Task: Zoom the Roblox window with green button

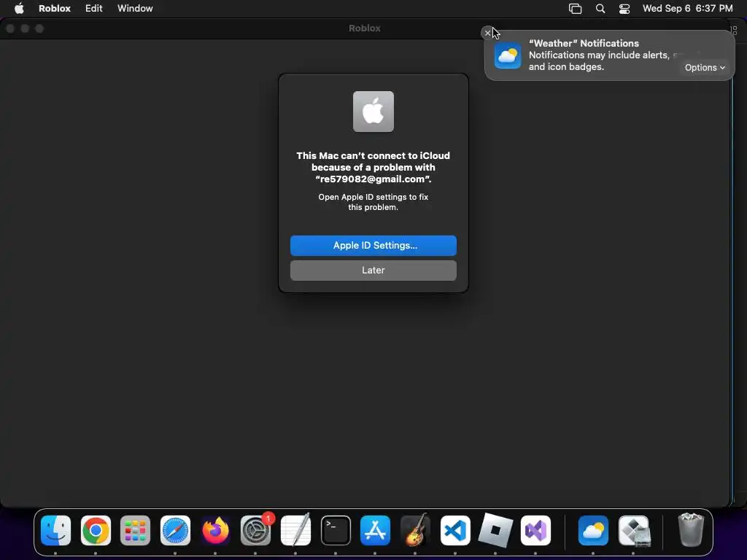Action: pos(39,28)
